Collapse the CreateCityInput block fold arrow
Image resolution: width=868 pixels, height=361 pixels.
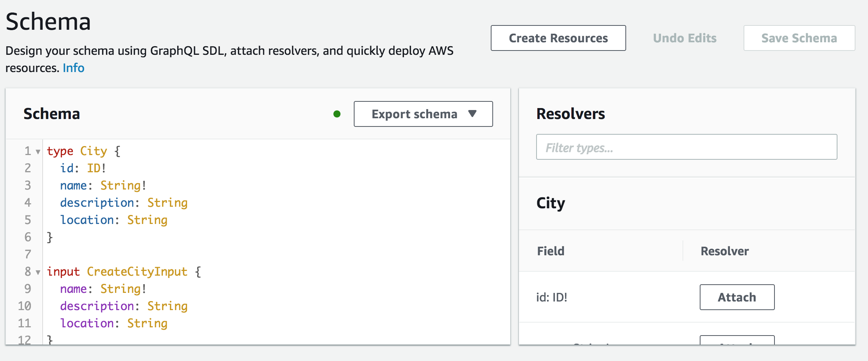(x=38, y=272)
